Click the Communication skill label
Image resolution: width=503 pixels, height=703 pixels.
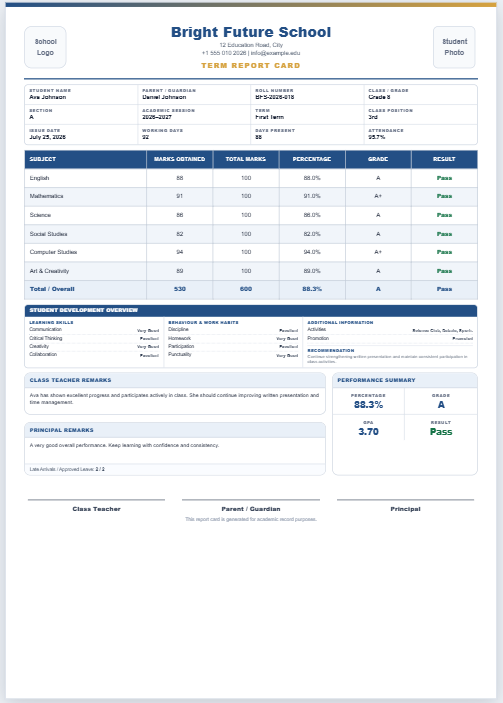point(46,330)
